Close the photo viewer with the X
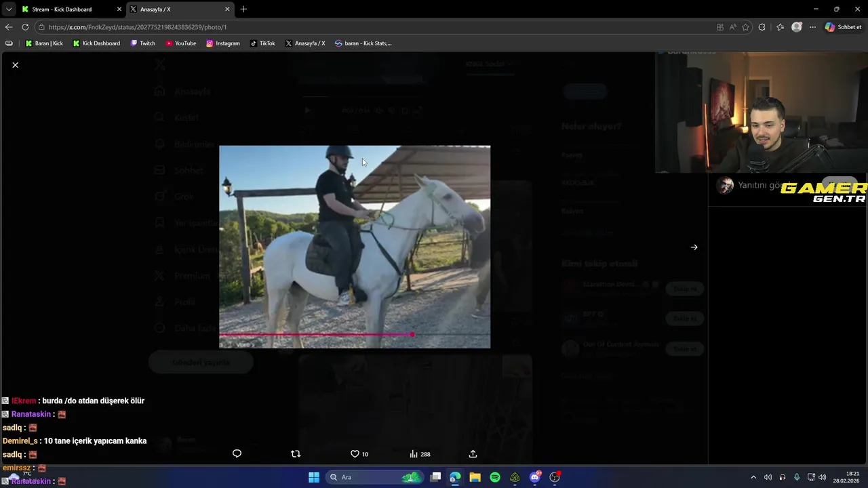Image resolution: width=868 pixels, height=488 pixels. point(15,65)
